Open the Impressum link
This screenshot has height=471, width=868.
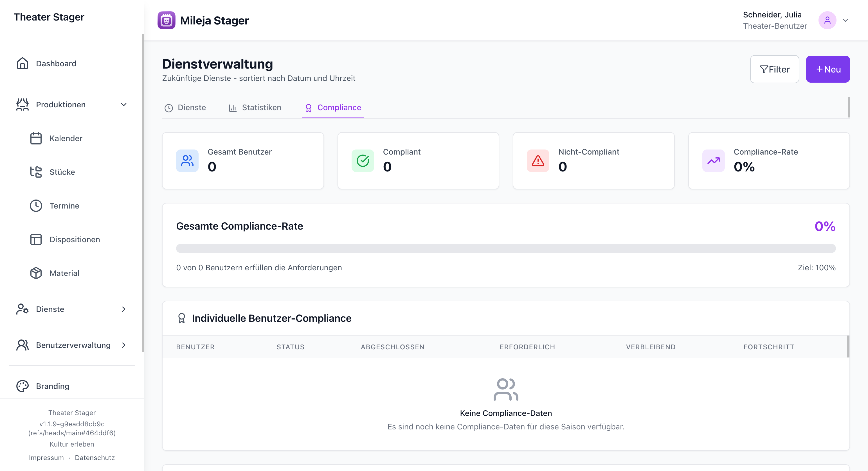click(x=46, y=458)
